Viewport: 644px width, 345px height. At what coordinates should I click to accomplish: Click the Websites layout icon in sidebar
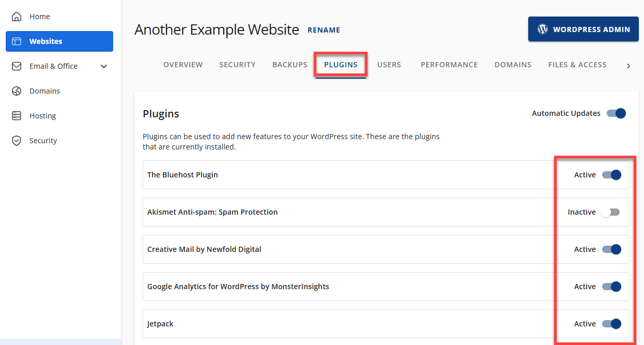click(17, 41)
